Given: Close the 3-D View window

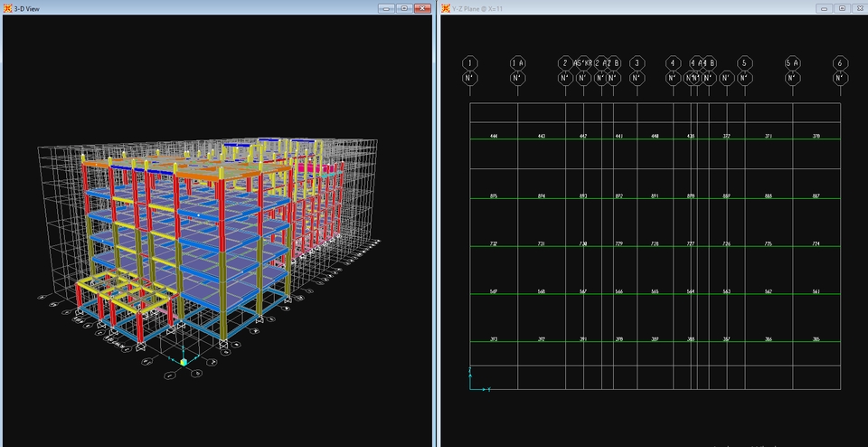Looking at the screenshot, I should point(422,8).
